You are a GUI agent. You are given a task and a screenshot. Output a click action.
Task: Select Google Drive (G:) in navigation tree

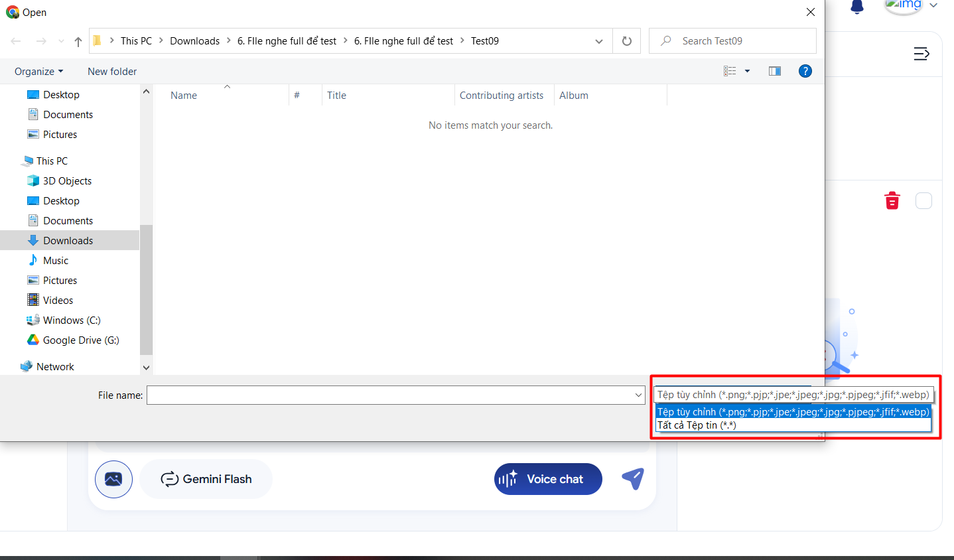(x=80, y=340)
